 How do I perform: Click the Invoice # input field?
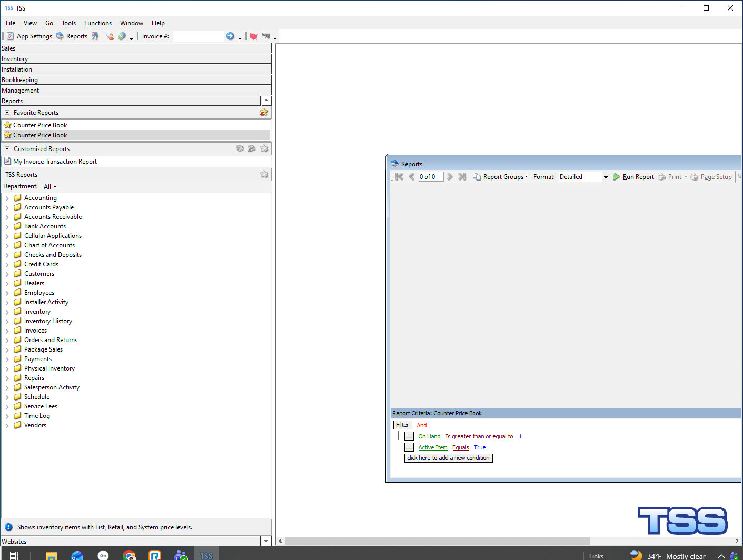[197, 36]
